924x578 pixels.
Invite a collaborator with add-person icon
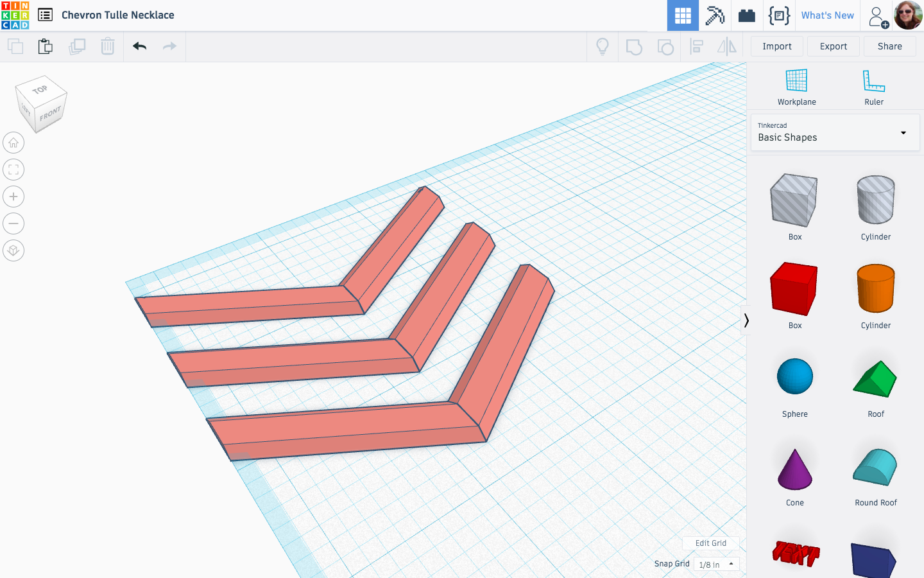coord(877,17)
